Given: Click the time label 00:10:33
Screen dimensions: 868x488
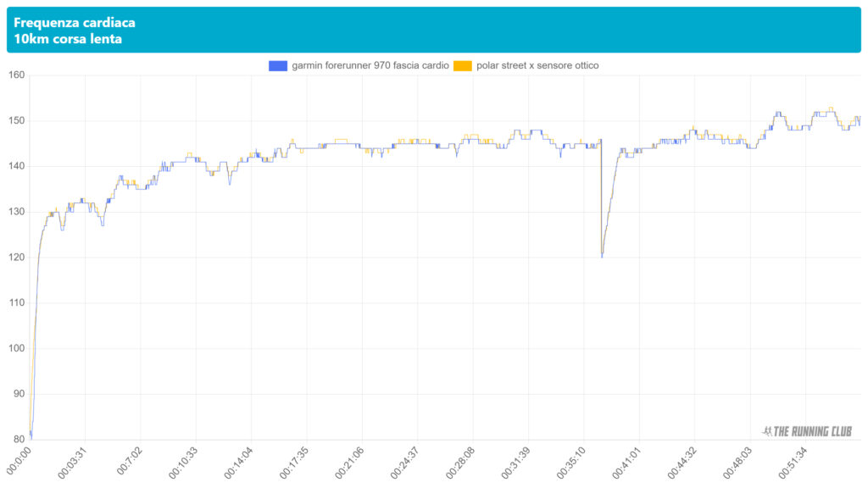Looking at the screenshot, I should click(x=183, y=463).
